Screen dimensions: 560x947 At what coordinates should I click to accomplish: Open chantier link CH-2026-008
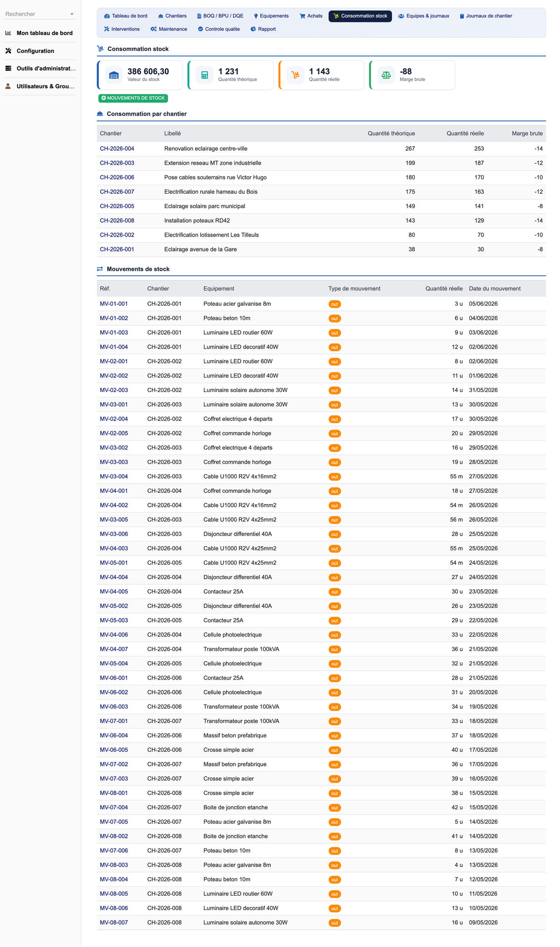[117, 220]
